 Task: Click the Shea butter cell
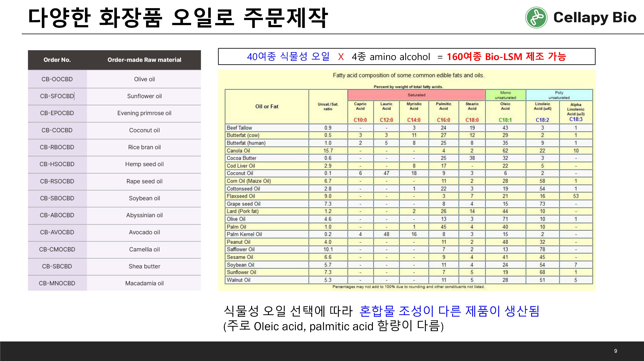pos(144,266)
